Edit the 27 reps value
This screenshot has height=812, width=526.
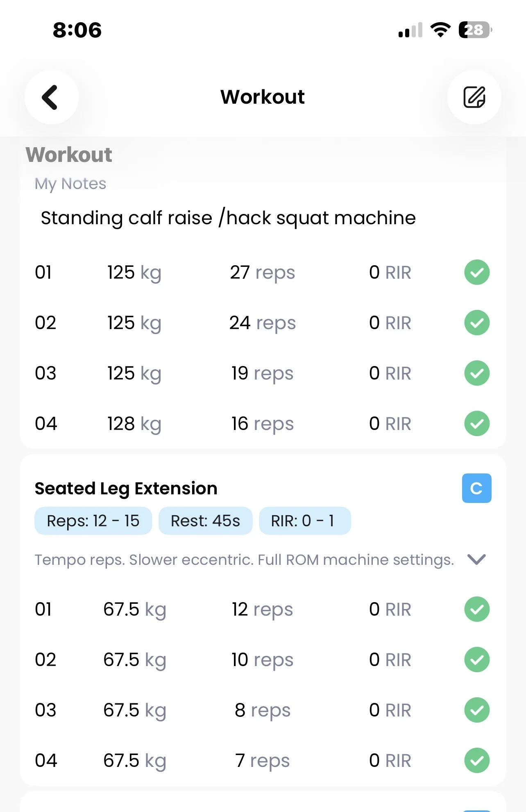point(262,273)
